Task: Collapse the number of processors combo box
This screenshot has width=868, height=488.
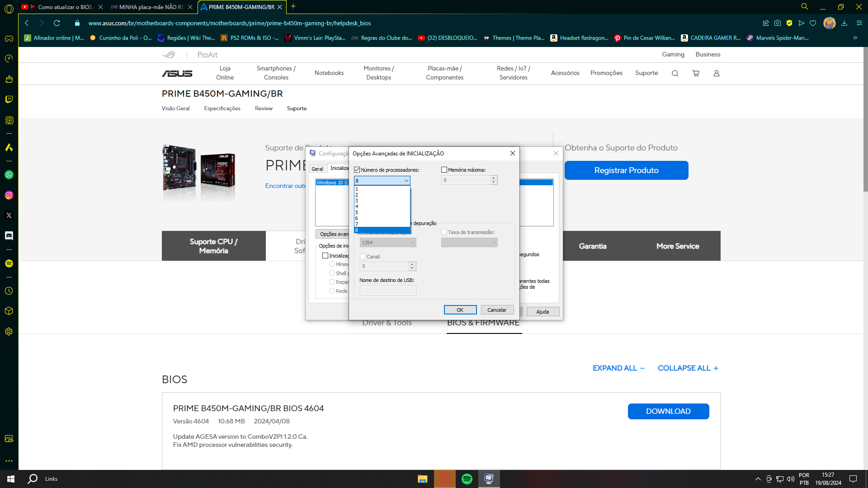Action: tap(406, 181)
